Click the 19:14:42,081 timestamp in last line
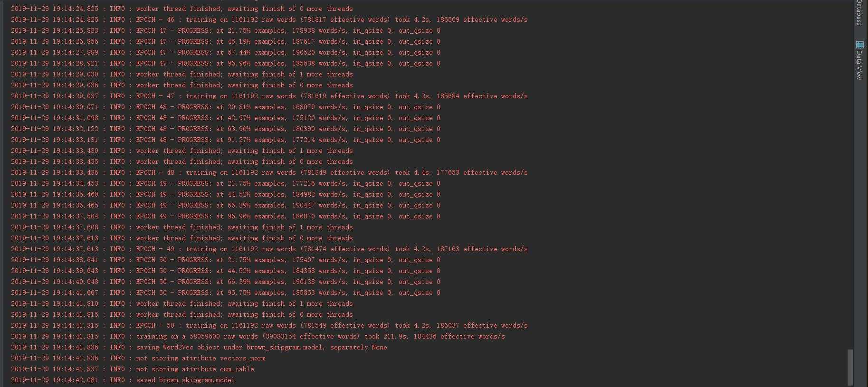 [x=75, y=380]
